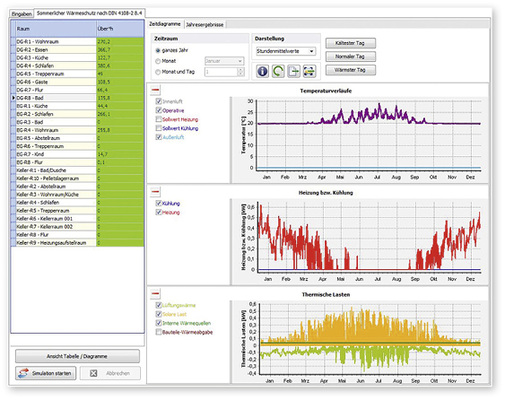The height and width of the screenshot is (400, 505).
Task: Click the Kältester Tag button
Action: (350, 43)
